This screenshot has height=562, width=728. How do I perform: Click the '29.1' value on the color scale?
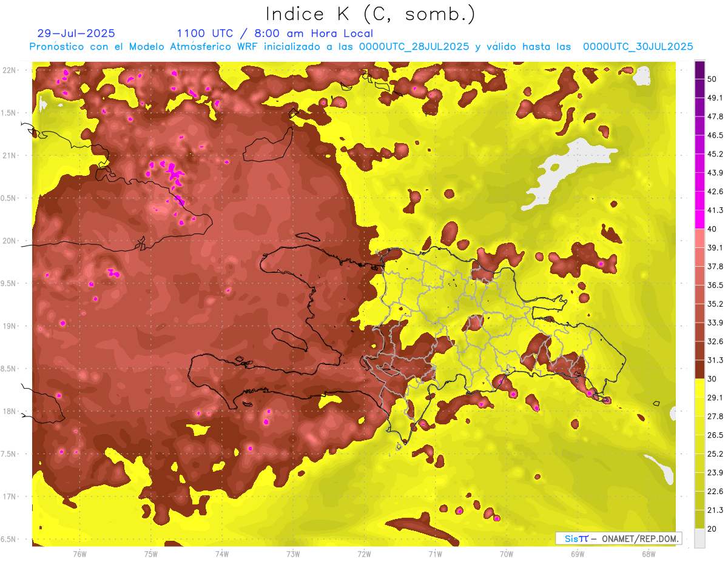coord(715,398)
